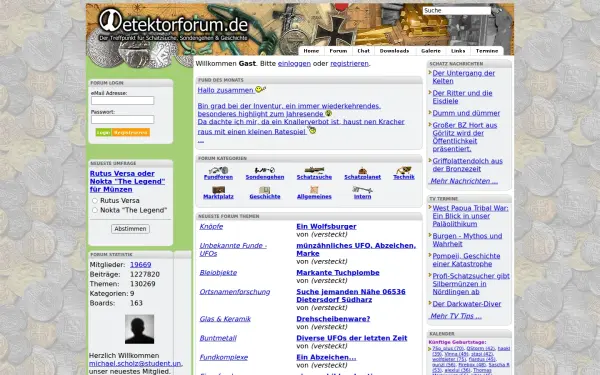Image resolution: width=600 pixels, height=375 pixels.
Task: Open the Ortsnamenforschung board link
Action: (235, 292)
